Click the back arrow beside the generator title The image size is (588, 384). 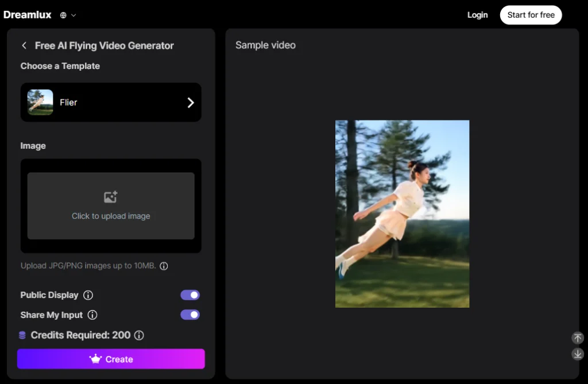click(x=24, y=45)
